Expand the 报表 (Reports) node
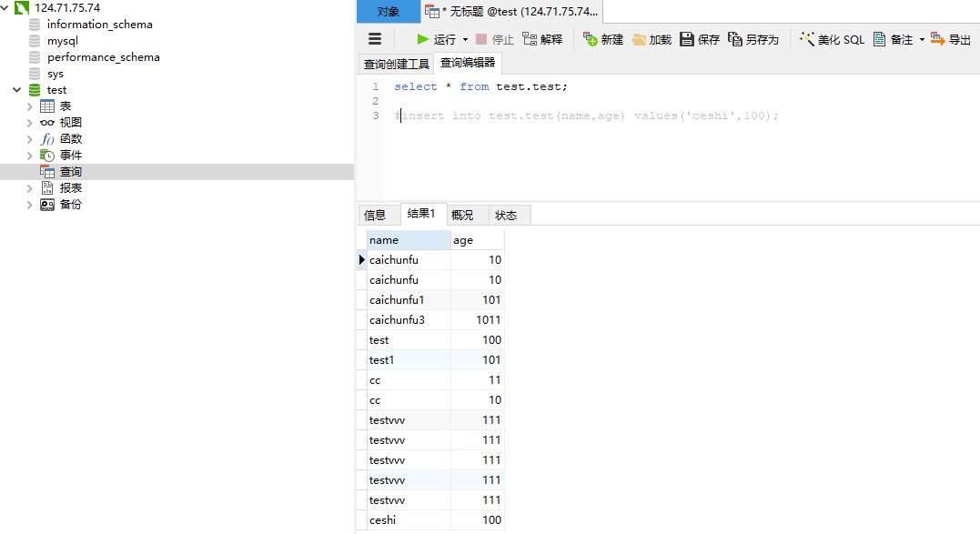980x534 pixels. tap(29, 188)
